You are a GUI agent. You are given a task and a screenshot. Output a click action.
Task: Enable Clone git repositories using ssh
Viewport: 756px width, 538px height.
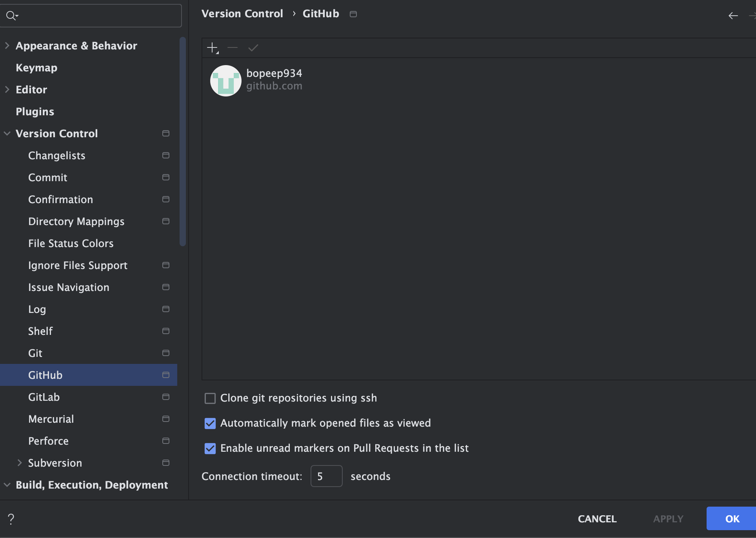[210, 398]
